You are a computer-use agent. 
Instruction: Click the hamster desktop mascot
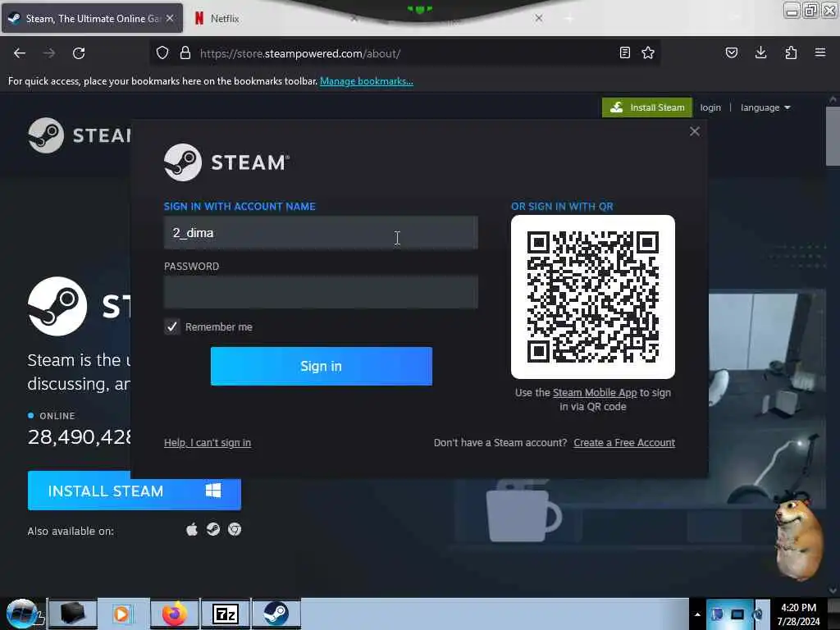(799, 536)
